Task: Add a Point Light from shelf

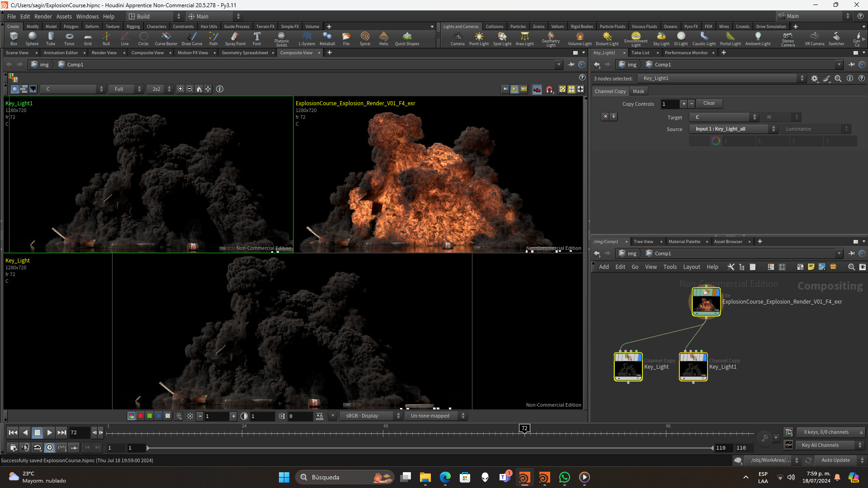Action: point(479,38)
